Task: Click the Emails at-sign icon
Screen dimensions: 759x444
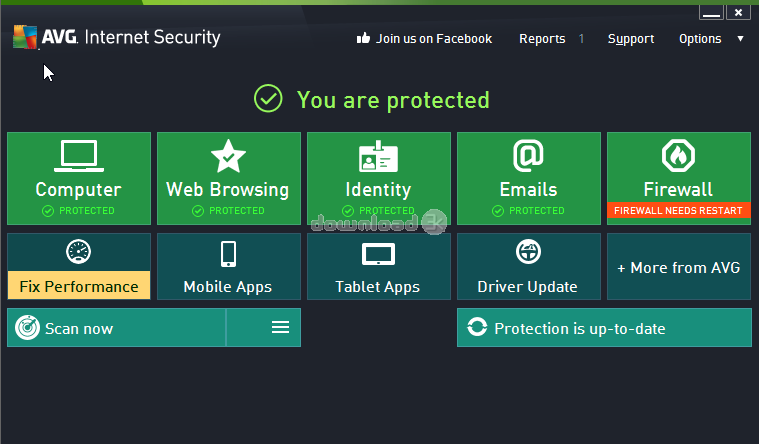Action: pyautogui.click(x=528, y=155)
